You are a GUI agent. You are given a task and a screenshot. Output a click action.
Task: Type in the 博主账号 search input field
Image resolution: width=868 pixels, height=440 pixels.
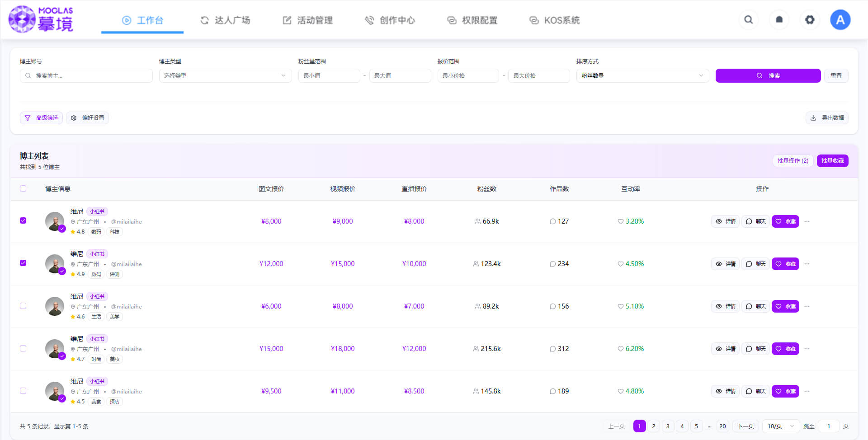click(86, 75)
